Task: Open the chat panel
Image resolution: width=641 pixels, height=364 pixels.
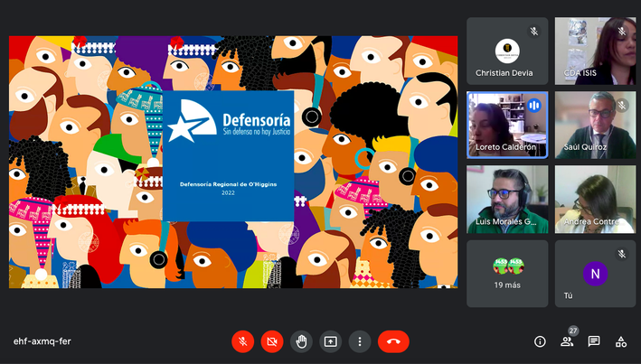Action: point(594,341)
